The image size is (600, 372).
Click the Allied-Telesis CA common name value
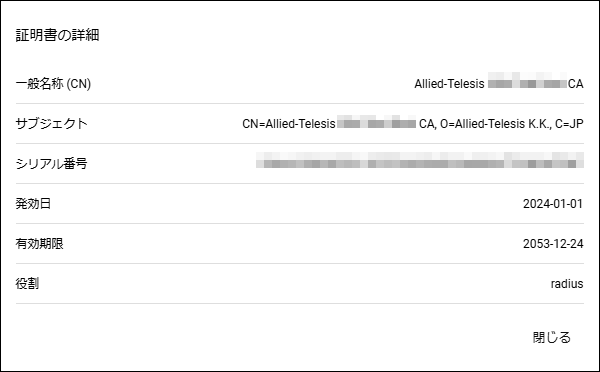[499, 83]
